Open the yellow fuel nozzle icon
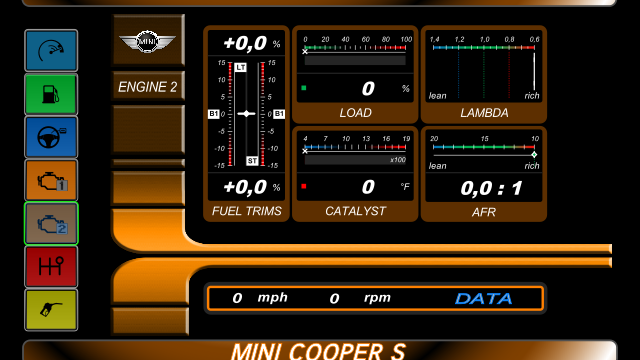The height and width of the screenshot is (360, 640). pyautogui.click(x=51, y=310)
